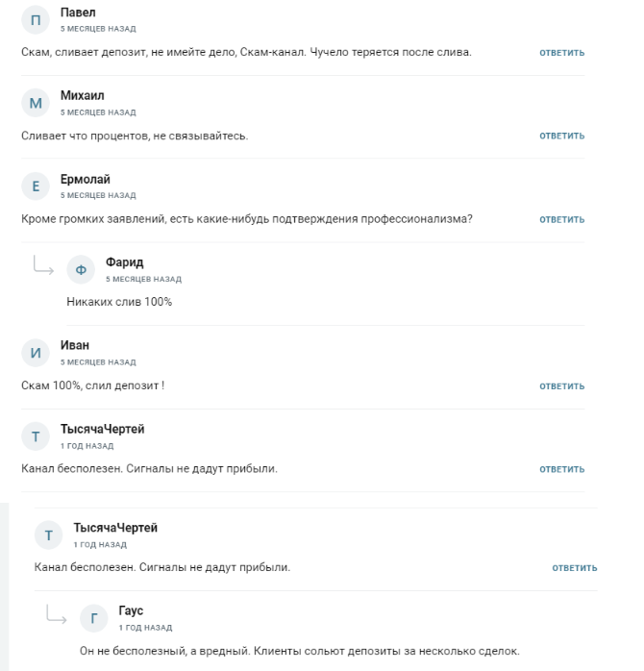Click Фарид's reply text "Никаких слив 100%"
This screenshot has width=644, height=671.
point(119,303)
